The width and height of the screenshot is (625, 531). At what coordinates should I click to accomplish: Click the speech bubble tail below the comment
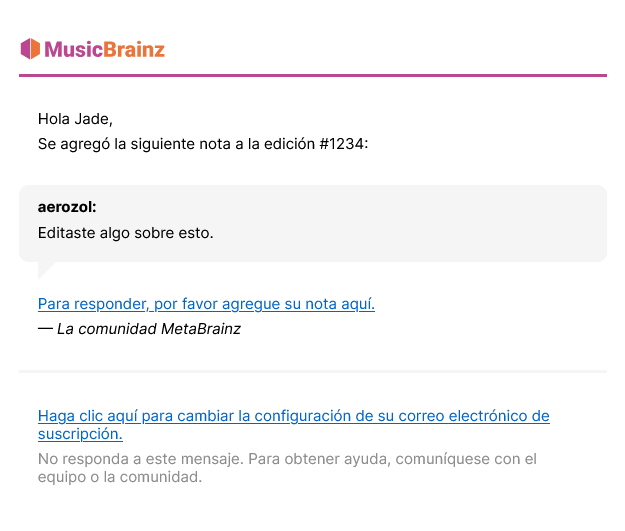[46, 270]
